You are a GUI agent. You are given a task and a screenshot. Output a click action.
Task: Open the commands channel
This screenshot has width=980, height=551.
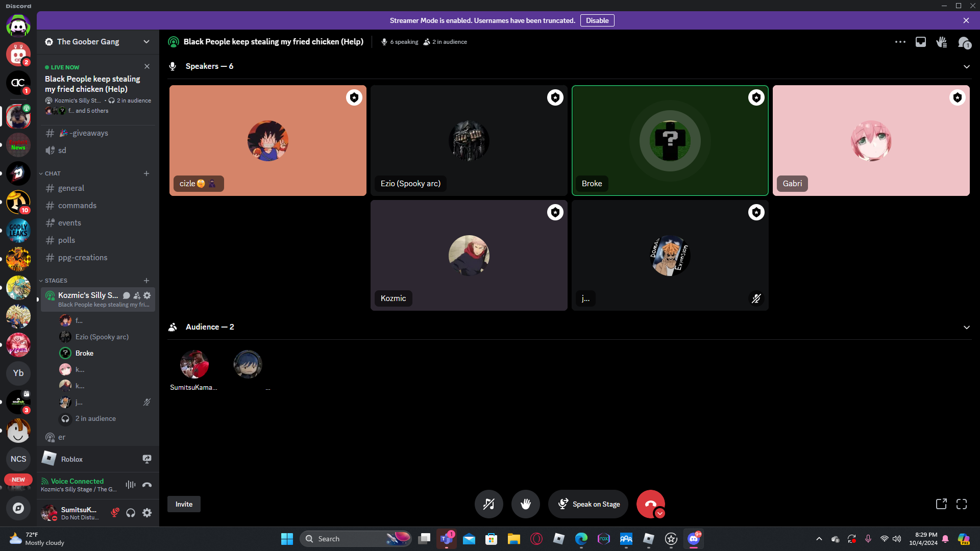[x=98, y=206]
